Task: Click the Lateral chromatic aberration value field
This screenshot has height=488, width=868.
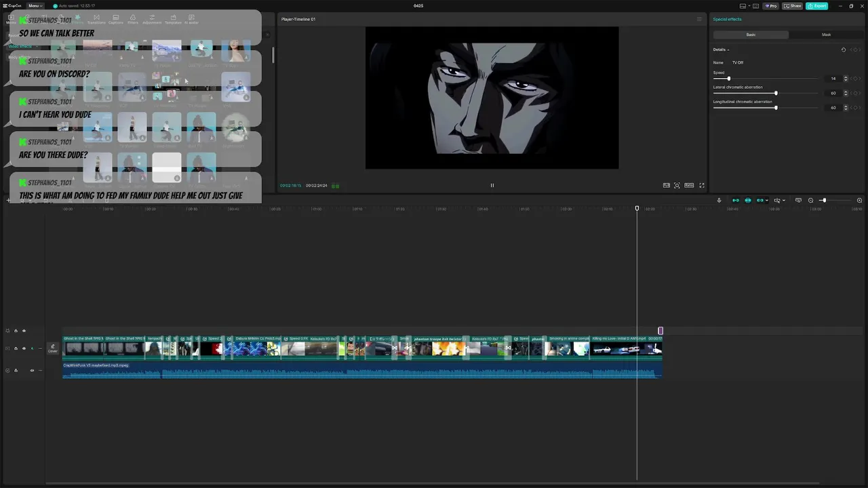Action: coord(832,93)
